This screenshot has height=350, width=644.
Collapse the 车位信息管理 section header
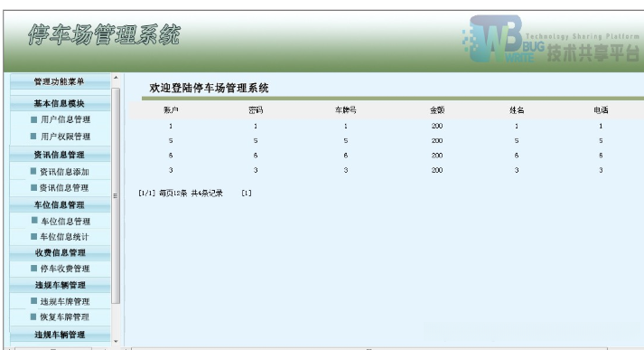(60, 204)
